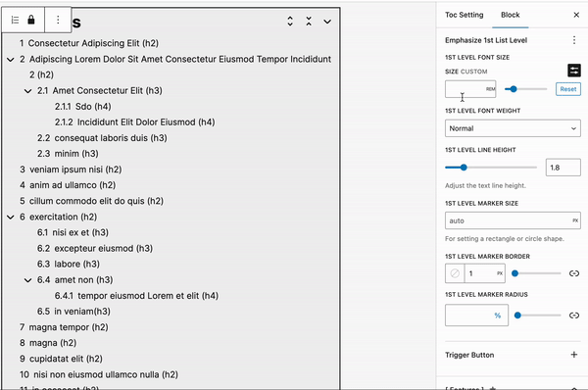Open the 1st level font weight dropdown
Image resolution: width=588 pixels, height=390 pixels.
tap(513, 128)
